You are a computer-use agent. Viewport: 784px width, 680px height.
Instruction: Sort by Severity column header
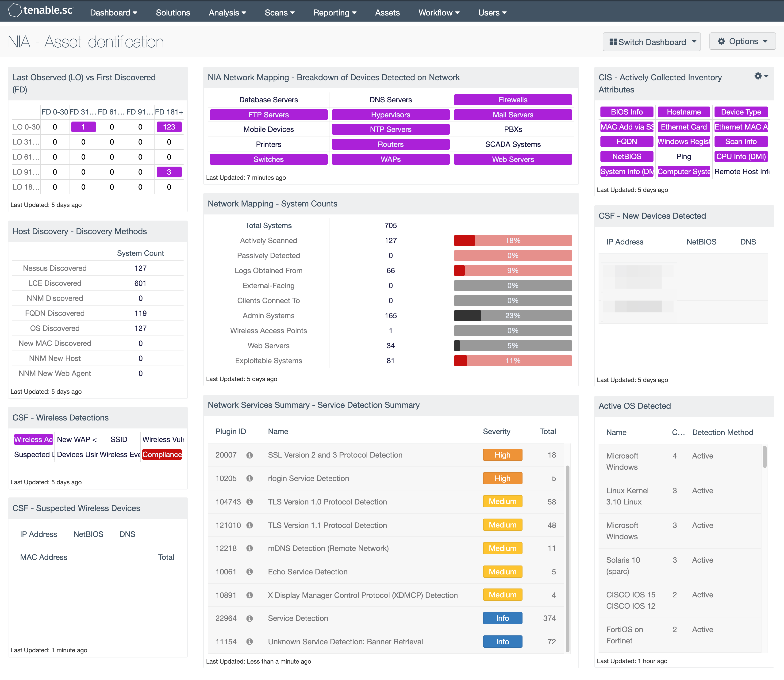(496, 432)
